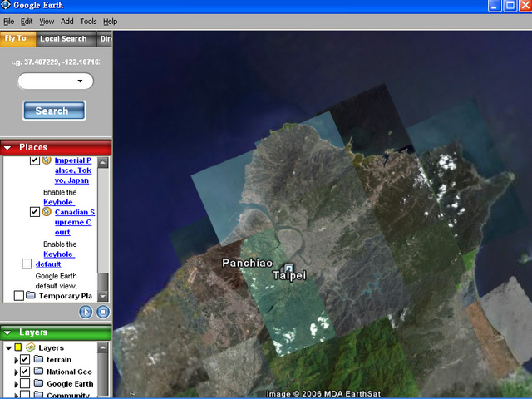This screenshot has width=532, height=399.
Task: Uncheck the Canadian Supreme Court checkbox
Action: click(35, 212)
